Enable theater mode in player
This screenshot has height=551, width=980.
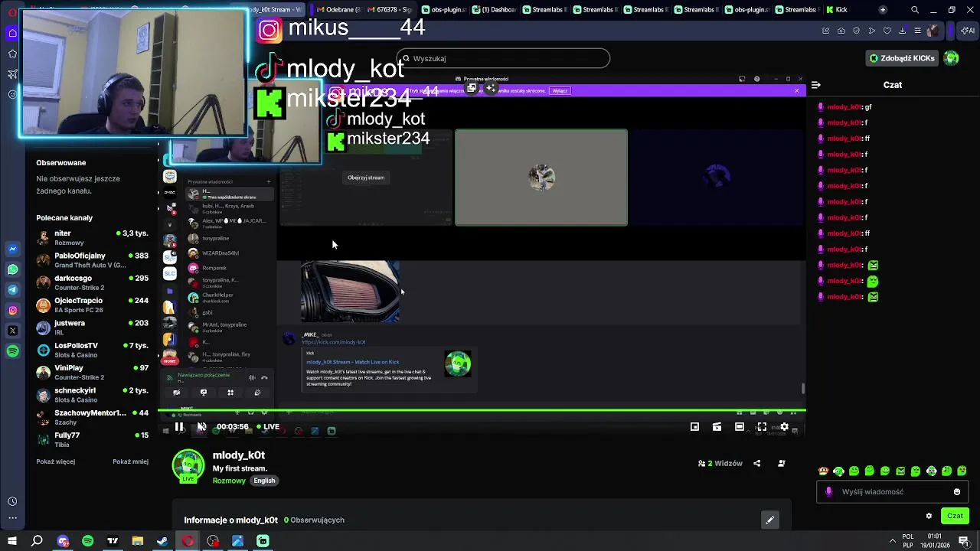740,427
